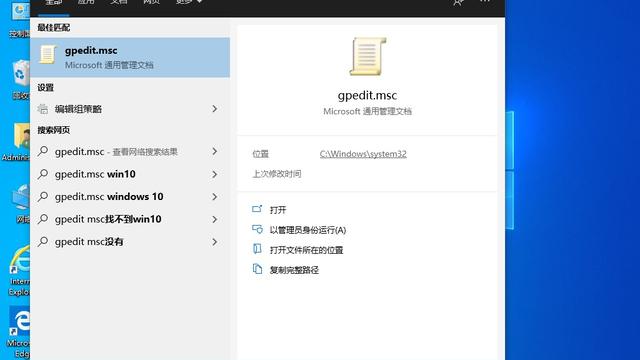Switch to the 文档 search tab
The image size is (640, 360).
pos(118,3)
